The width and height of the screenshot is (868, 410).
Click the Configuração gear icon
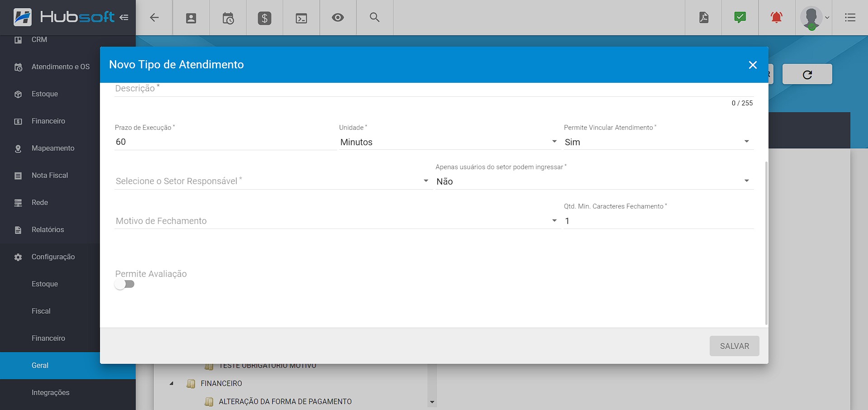pos(18,257)
